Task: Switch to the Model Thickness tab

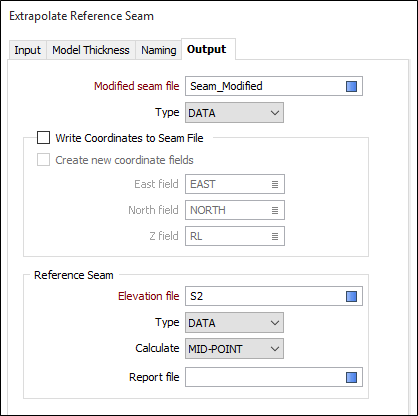Action: click(x=91, y=50)
